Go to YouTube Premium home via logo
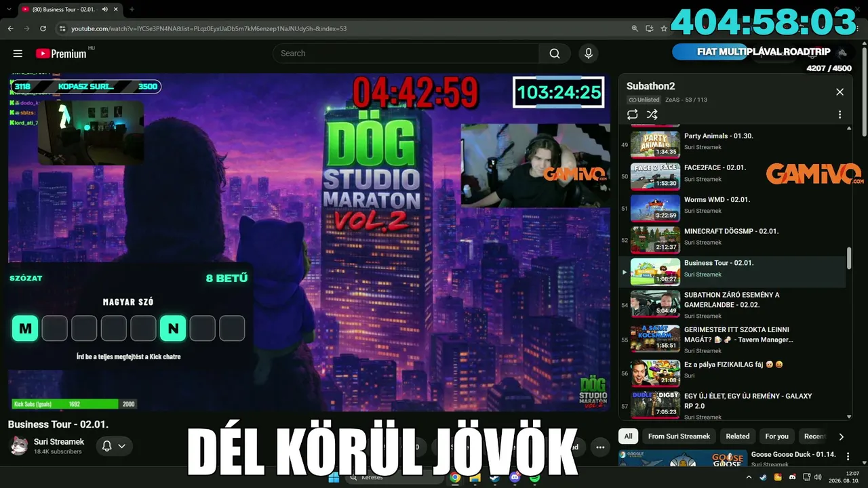Screen dimensions: 868x488 (62, 54)
